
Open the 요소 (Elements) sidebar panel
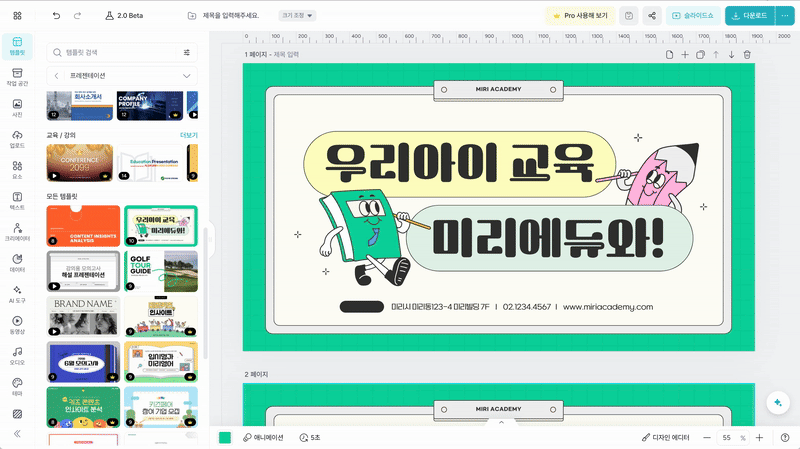click(17, 170)
